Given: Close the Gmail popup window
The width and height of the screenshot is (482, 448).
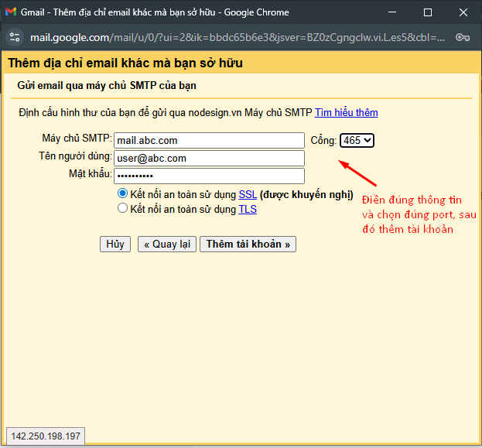Looking at the screenshot, I should click(x=464, y=13).
